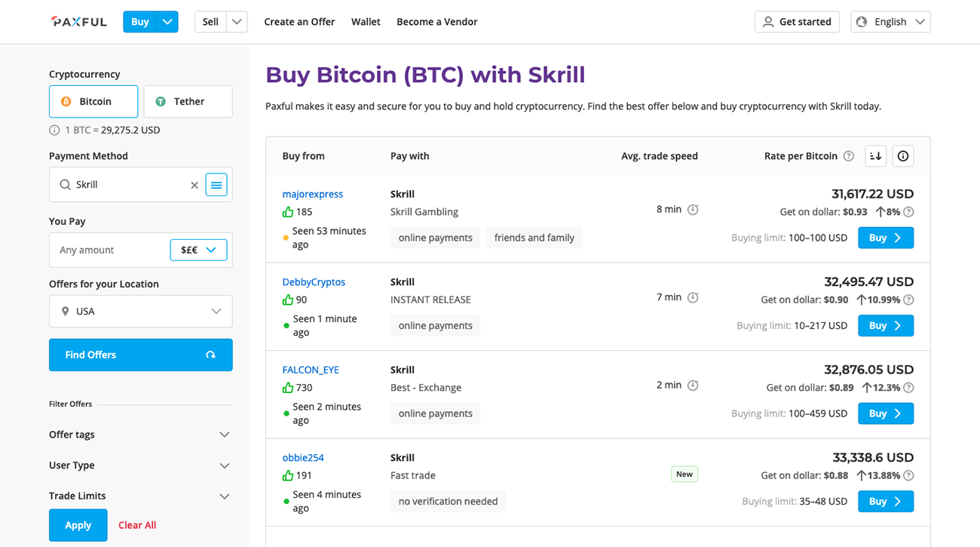The width and height of the screenshot is (980, 547).
Task: Click the clock icon next to 2 min
Action: pyautogui.click(x=693, y=385)
